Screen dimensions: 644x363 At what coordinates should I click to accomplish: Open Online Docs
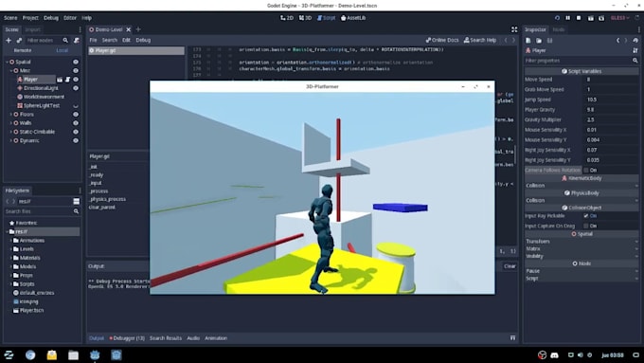click(442, 40)
